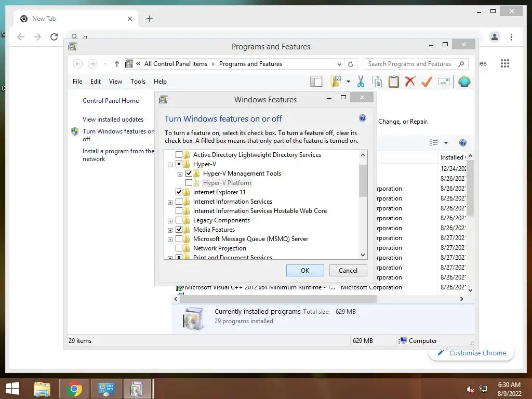Click the Windows Features list scroll-down arrow
Viewport: 532px width, 399px height.
363,255
